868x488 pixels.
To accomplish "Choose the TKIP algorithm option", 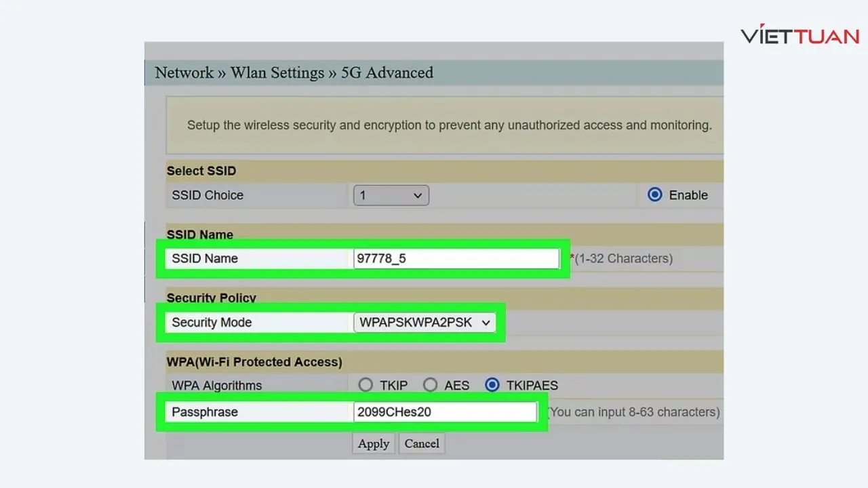I will [366, 385].
